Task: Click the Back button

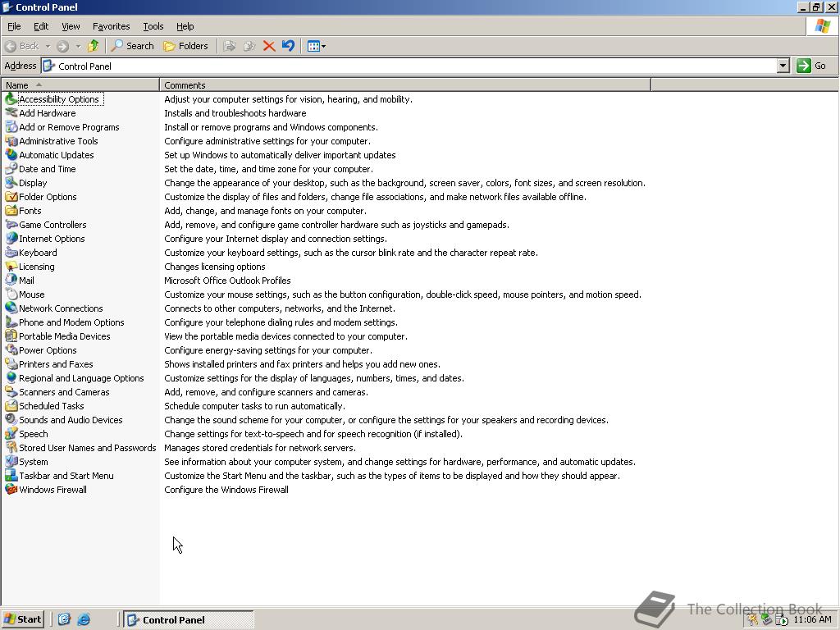Action: (22, 46)
